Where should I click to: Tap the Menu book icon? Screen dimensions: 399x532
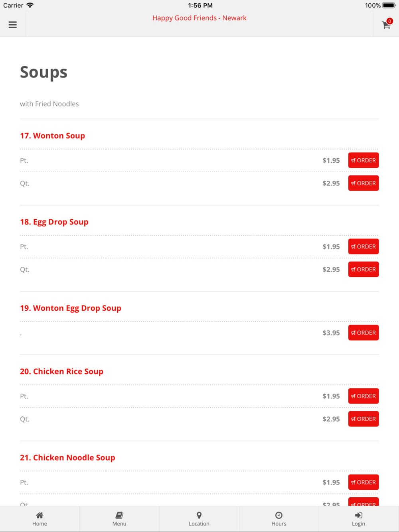pyautogui.click(x=119, y=515)
